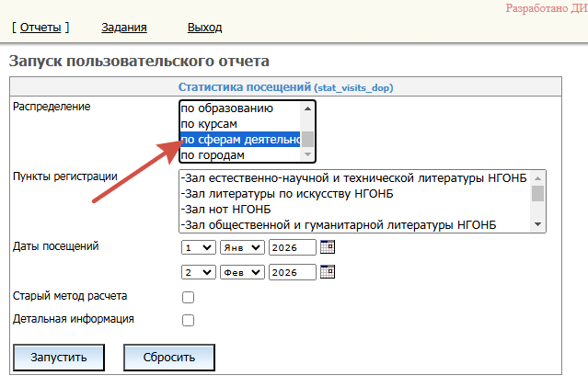This screenshot has height=387, width=588.
Task: Select 'по курсам' in Распределение list
Action: 240,124
